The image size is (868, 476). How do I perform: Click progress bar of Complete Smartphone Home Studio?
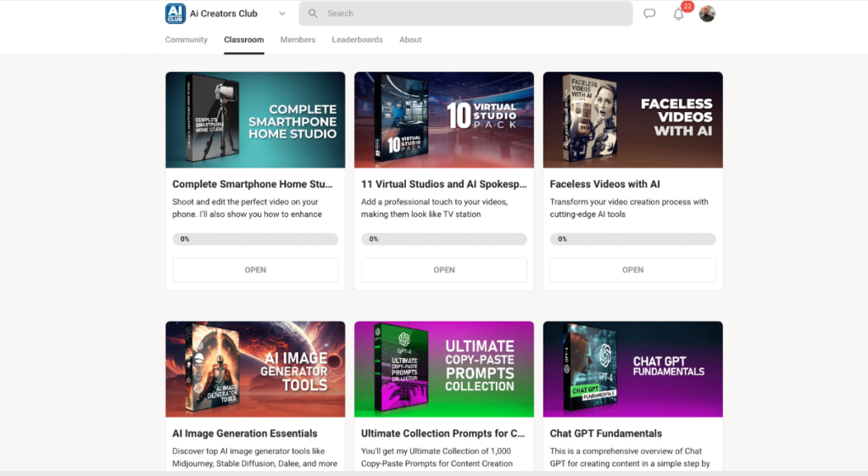coord(255,238)
